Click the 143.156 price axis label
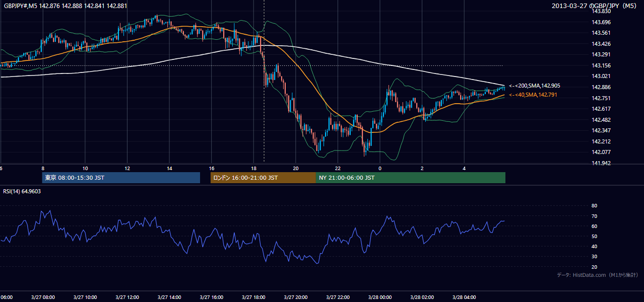This screenshot has width=644, height=302. (601, 65)
